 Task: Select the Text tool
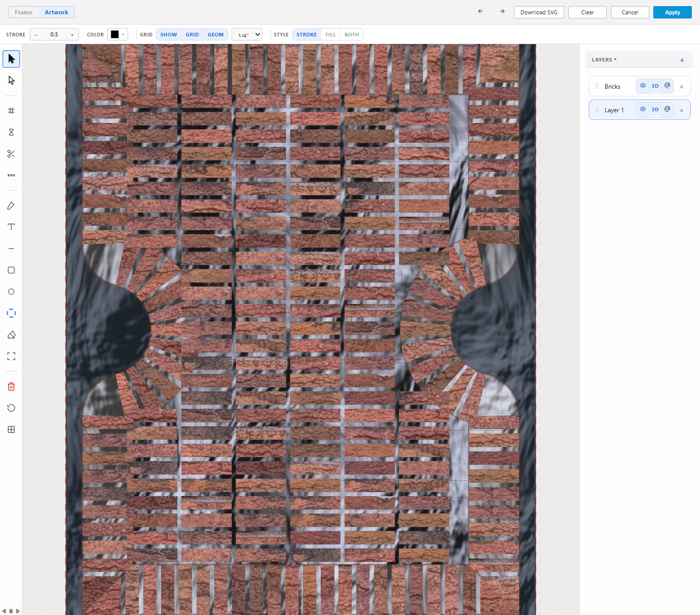11,227
